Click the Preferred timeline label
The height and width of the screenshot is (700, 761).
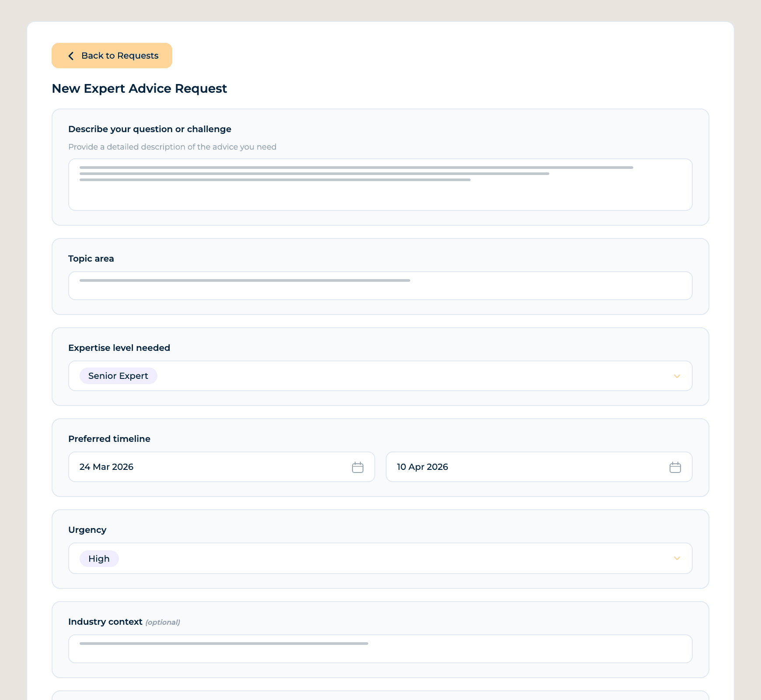click(x=109, y=439)
